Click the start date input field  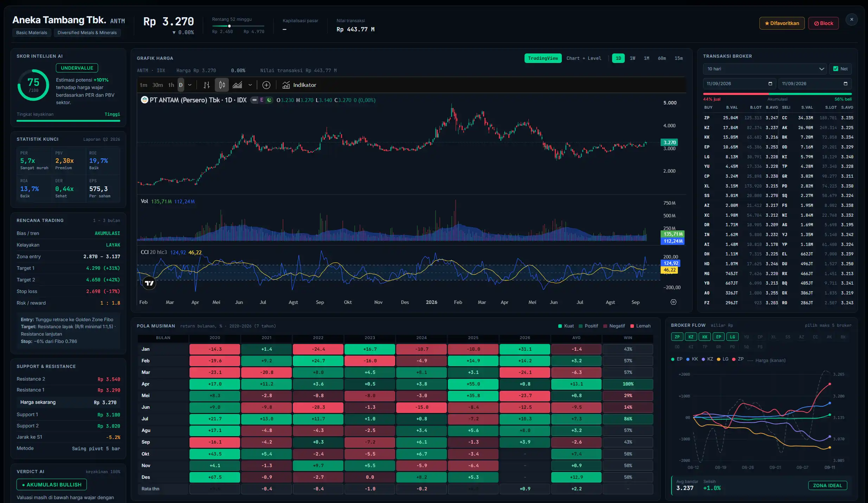[740, 84]
